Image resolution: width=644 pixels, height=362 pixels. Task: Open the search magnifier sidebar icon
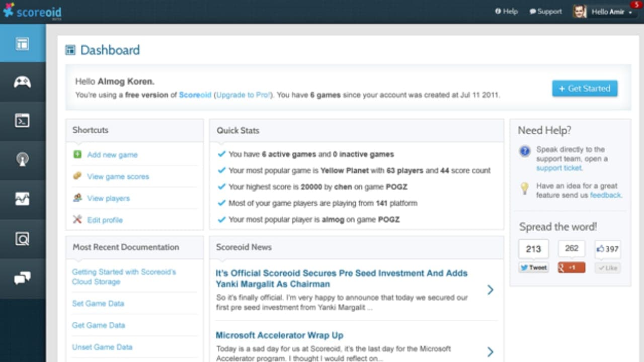(23, 239)
